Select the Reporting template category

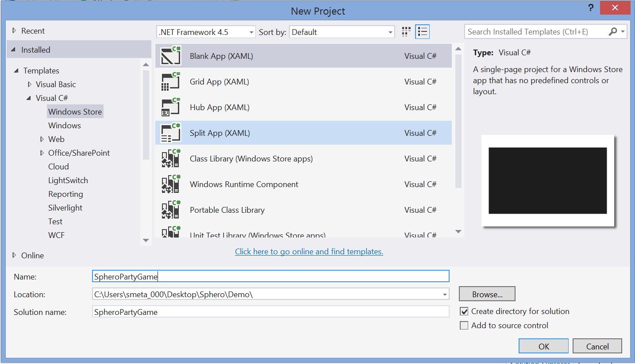pyautogui.click(x=65, y=194)
